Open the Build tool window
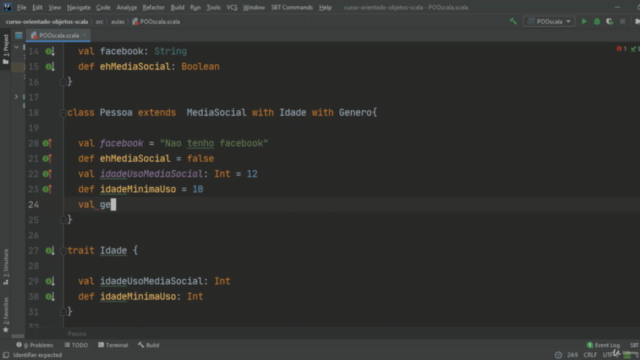This screenshot has height=360, width=640. coord(149,345)
